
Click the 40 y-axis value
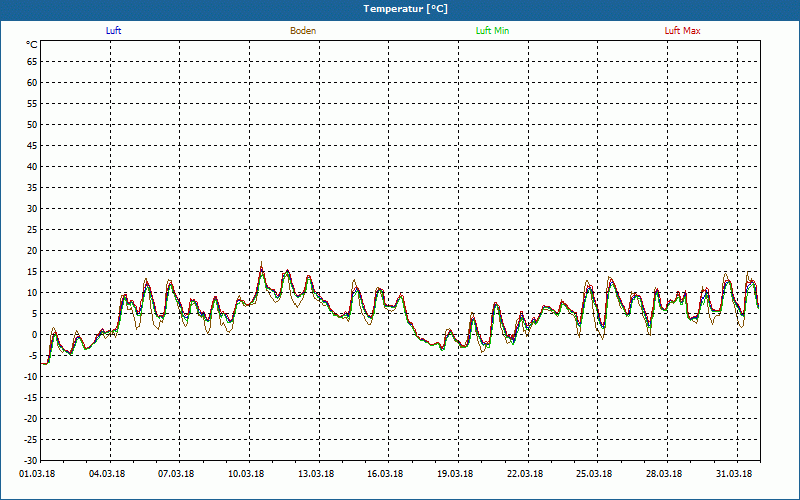32,167
